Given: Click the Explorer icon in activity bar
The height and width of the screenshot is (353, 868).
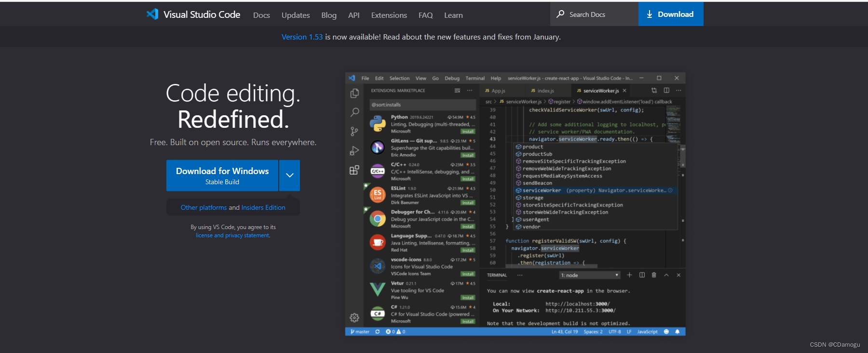Looking at the screenshot, I should (354, 93).
